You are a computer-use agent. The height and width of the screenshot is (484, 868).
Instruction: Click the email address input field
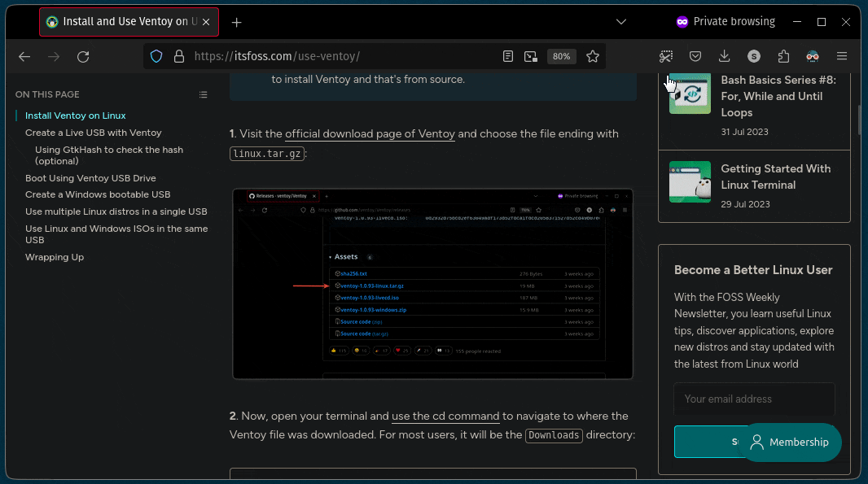(x=754, y=399)
